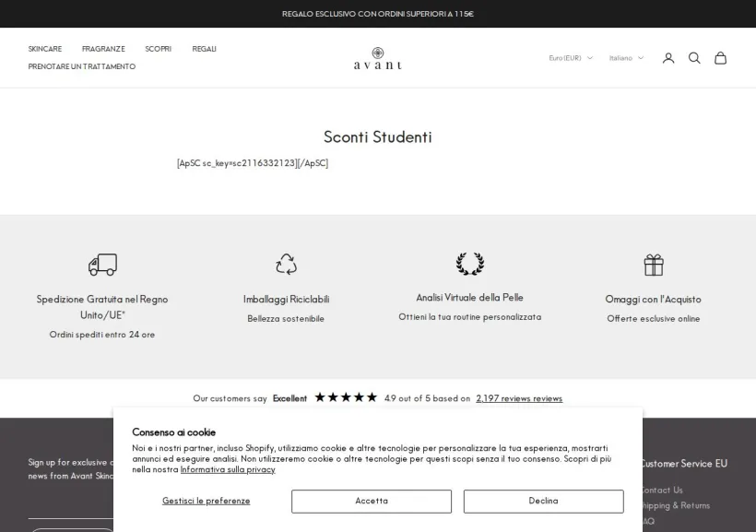Screen dimensions: 756x532
Task: Click the five-star rating graphic
Action: point(346,397)
